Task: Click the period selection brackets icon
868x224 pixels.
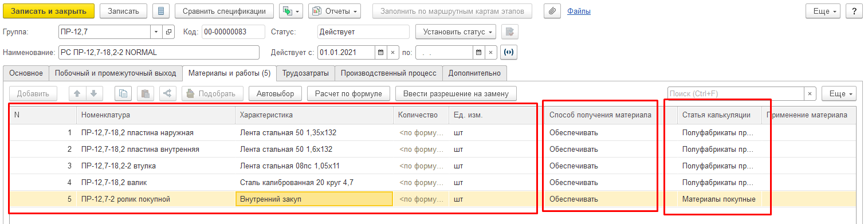Action: [508, 52]
